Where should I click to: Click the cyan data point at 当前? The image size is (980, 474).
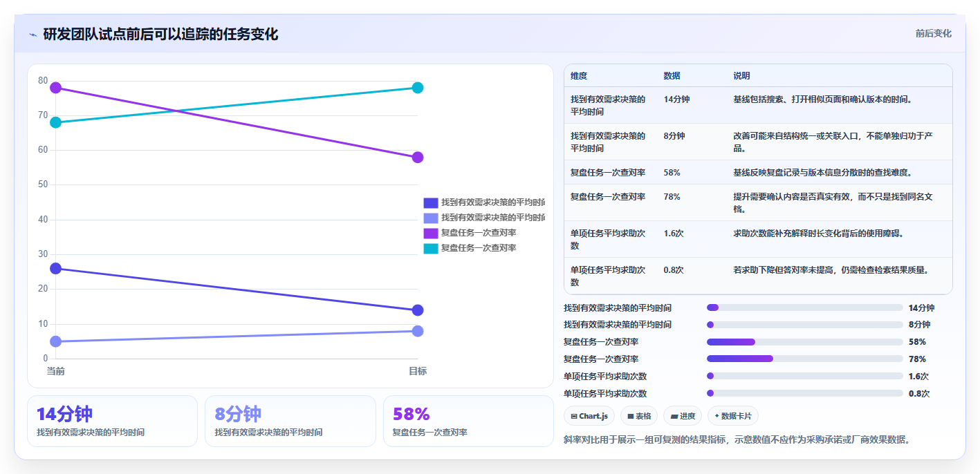(55, 122)
